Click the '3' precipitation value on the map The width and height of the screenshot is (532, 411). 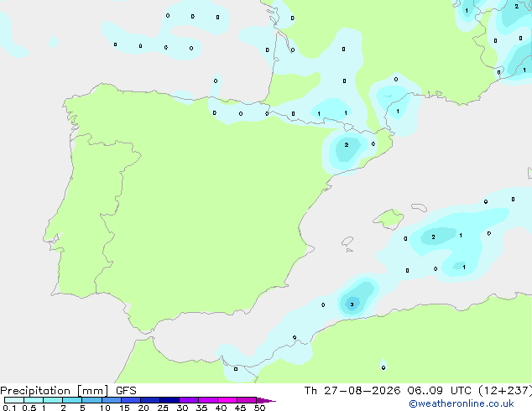coord(352,304)
